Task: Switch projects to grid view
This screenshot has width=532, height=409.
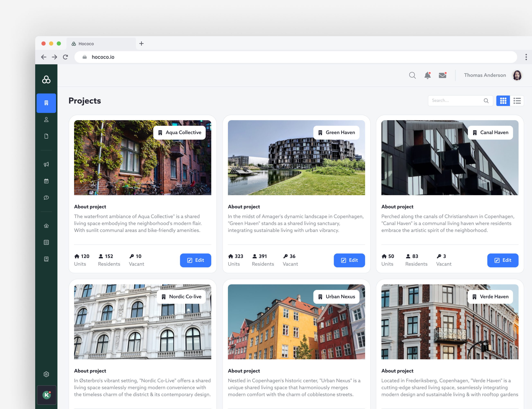Action: click(503, 101)
